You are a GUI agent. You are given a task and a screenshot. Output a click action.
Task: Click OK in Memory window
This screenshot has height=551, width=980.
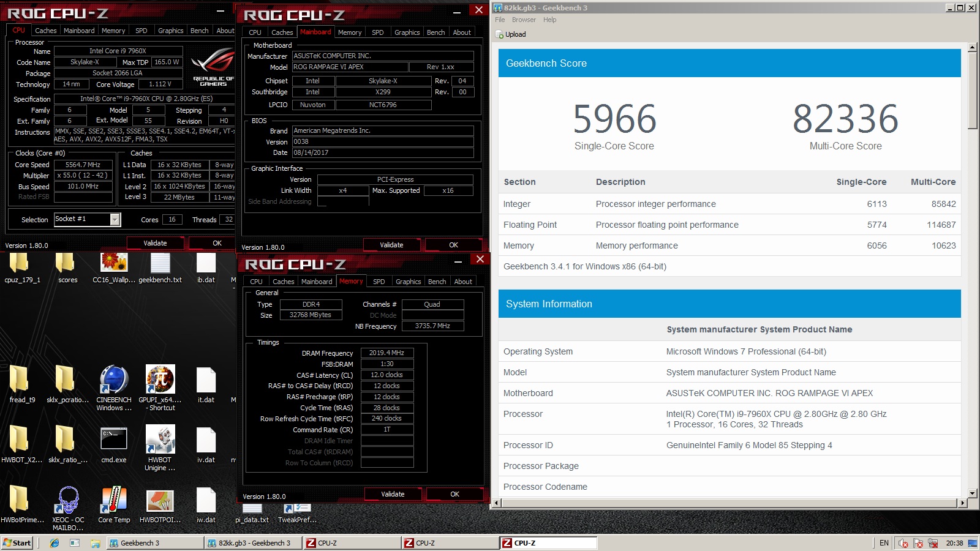454,494
